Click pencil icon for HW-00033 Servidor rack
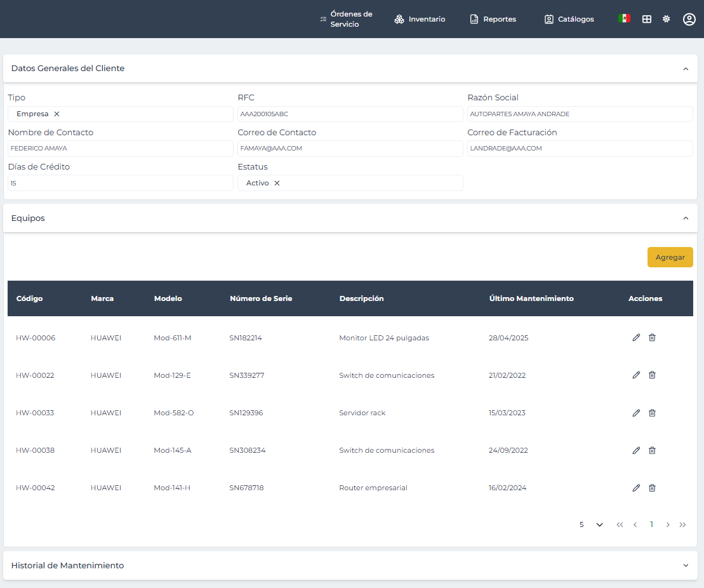The width and height of the screenshot is (704, 588). point(636,413)
